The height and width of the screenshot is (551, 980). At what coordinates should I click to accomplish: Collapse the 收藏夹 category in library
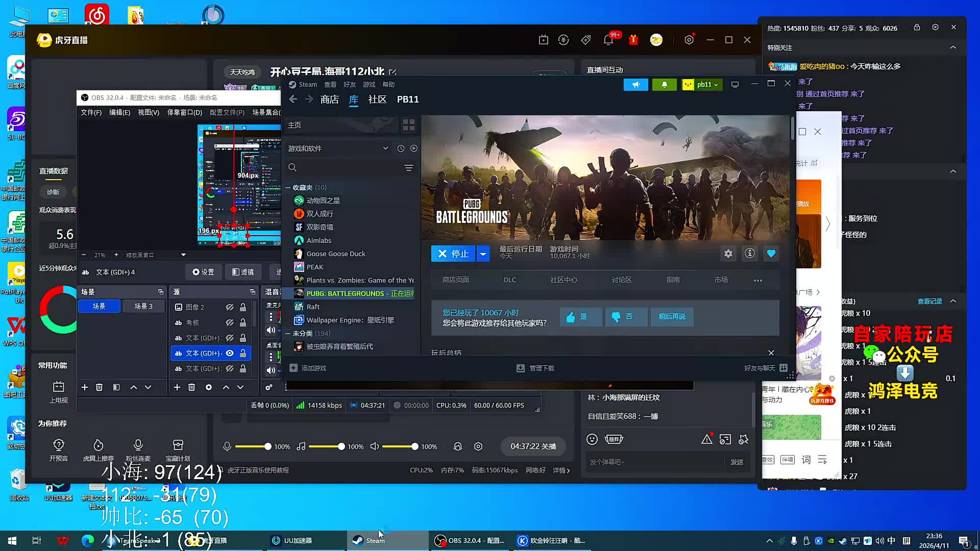point(288,188)
